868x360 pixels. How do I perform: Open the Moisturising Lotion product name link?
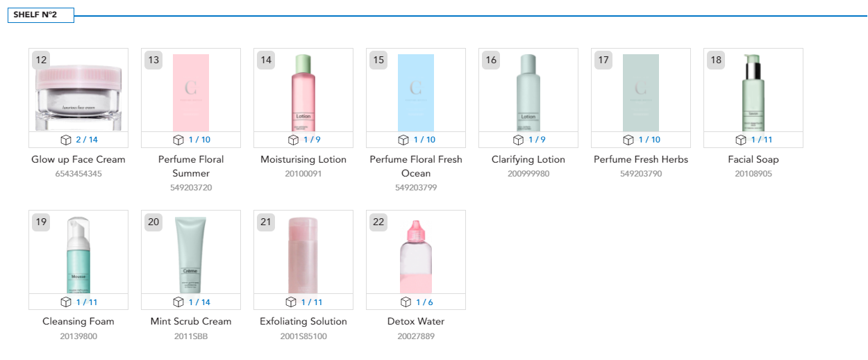pyautogui.click(x=303, y=159)
